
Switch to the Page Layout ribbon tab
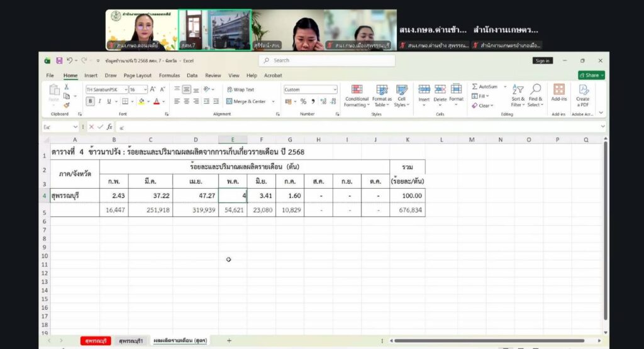click(137, 75)
